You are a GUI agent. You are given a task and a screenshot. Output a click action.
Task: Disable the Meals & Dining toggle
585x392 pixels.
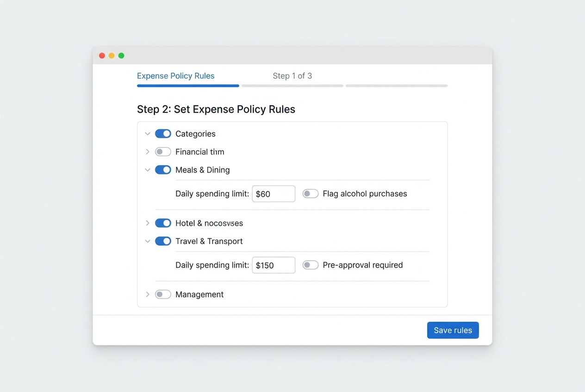click(163, 170)
